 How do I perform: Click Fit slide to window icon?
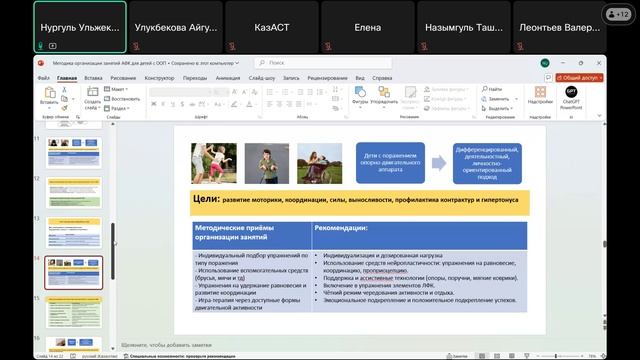pyautogui.click(x=603, y=356)
